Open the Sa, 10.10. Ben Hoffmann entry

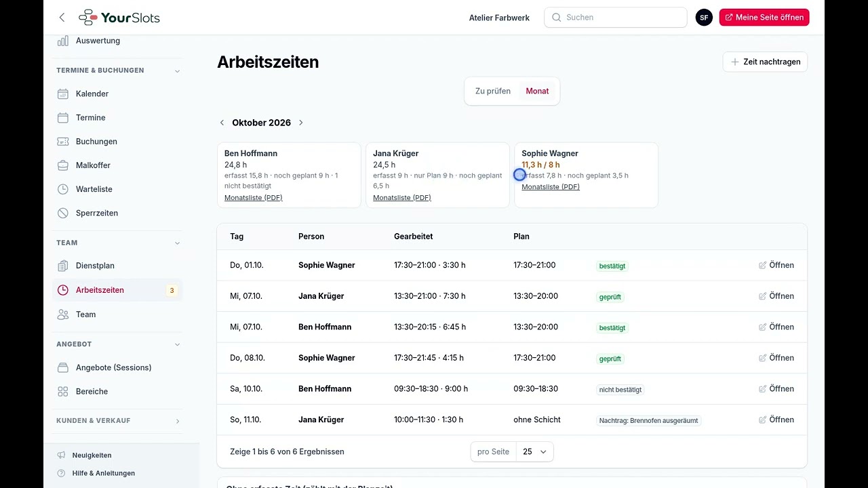click(x=776, y=389)
